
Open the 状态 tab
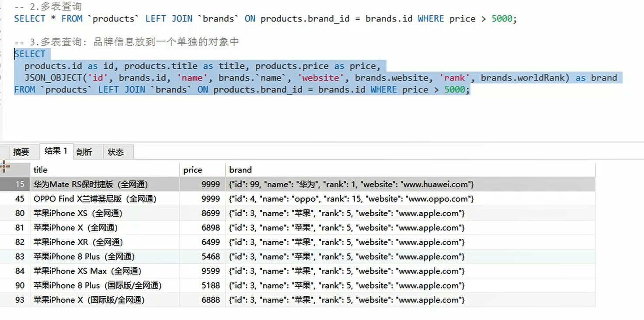tap(115, 152)
